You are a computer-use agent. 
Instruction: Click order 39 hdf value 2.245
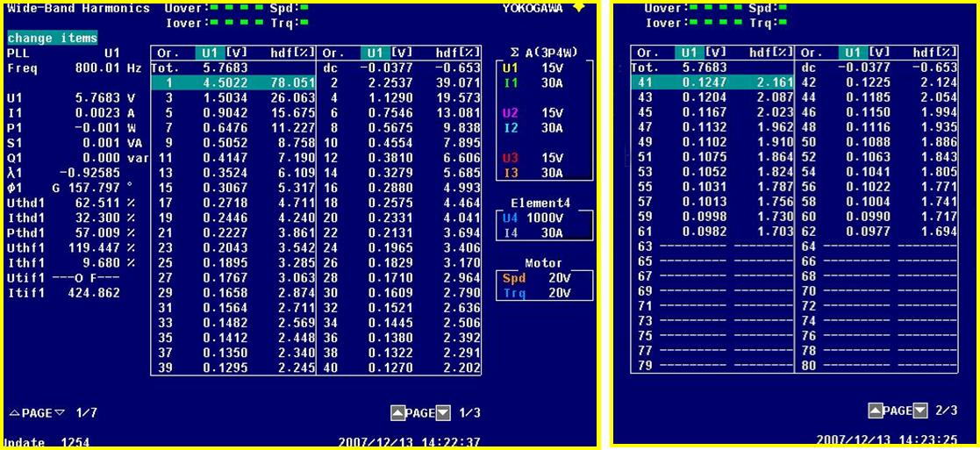pos(297,368)
